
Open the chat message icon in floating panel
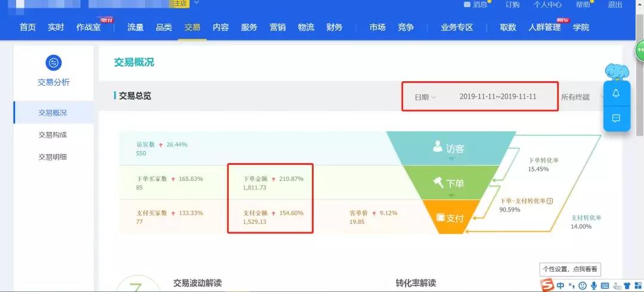(616, 118)
